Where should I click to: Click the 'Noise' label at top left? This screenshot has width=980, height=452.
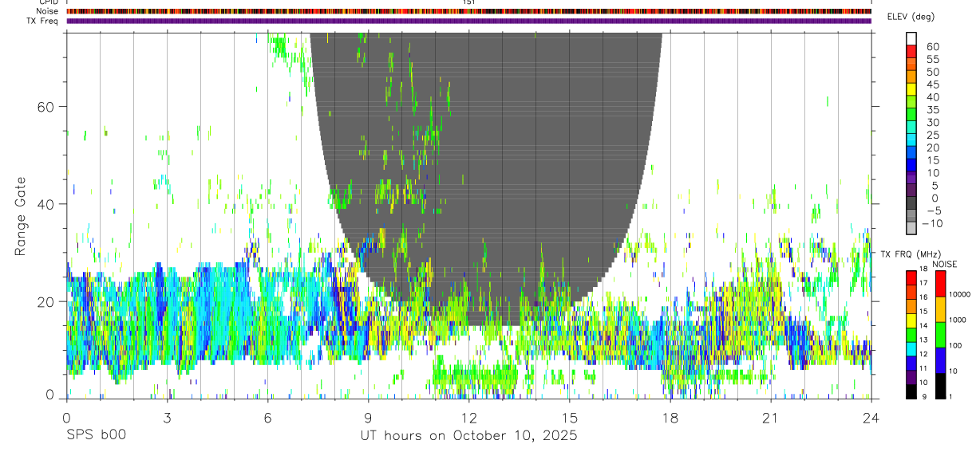45,12
